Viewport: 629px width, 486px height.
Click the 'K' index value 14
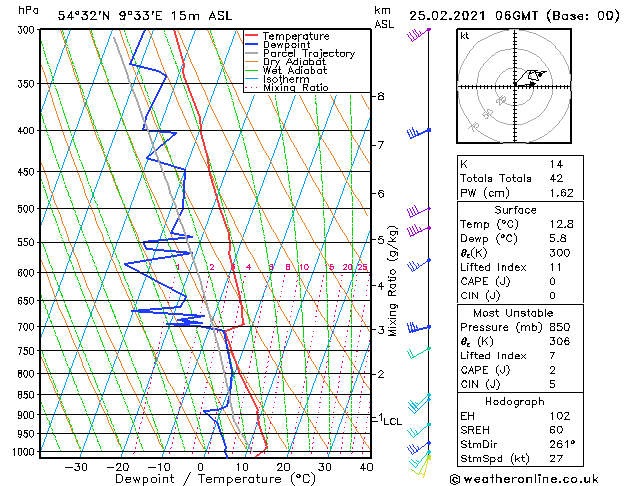[x=556, y=164]
